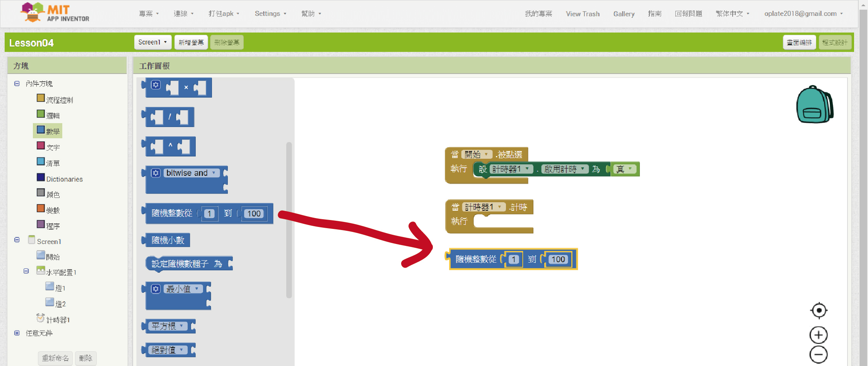Click gear icon on bitwise and block
Image resolution: width=868 pixels, height=366 pixels.
tap(155, 173)
